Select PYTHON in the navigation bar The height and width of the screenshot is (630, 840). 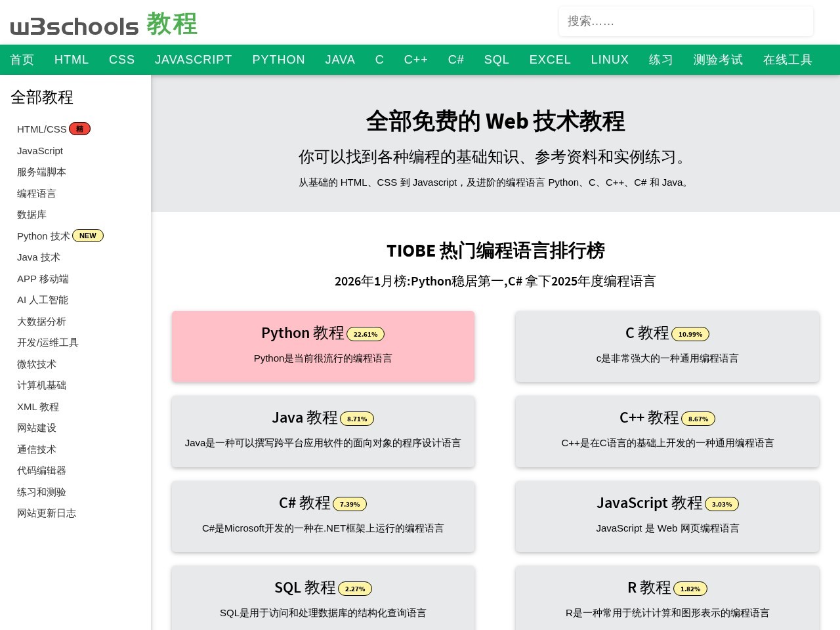(x=278, y=60)
